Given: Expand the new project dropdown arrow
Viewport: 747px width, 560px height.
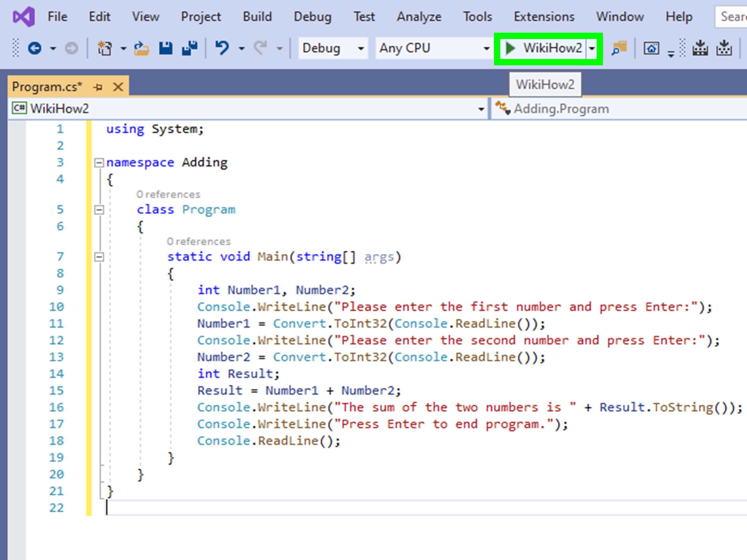Looking at the screenshot, I should pos(123,49).
